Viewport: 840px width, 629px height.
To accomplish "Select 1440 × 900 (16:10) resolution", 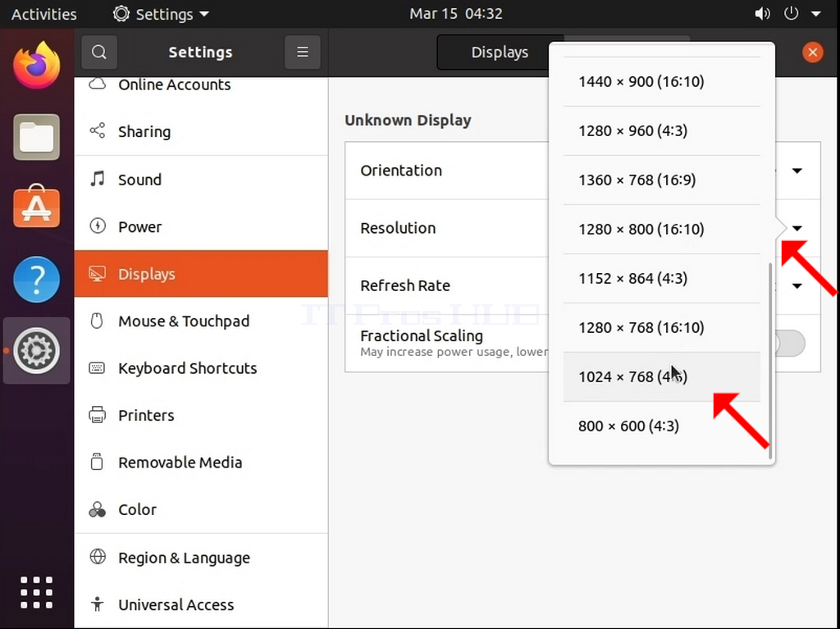I will [662, 81].
